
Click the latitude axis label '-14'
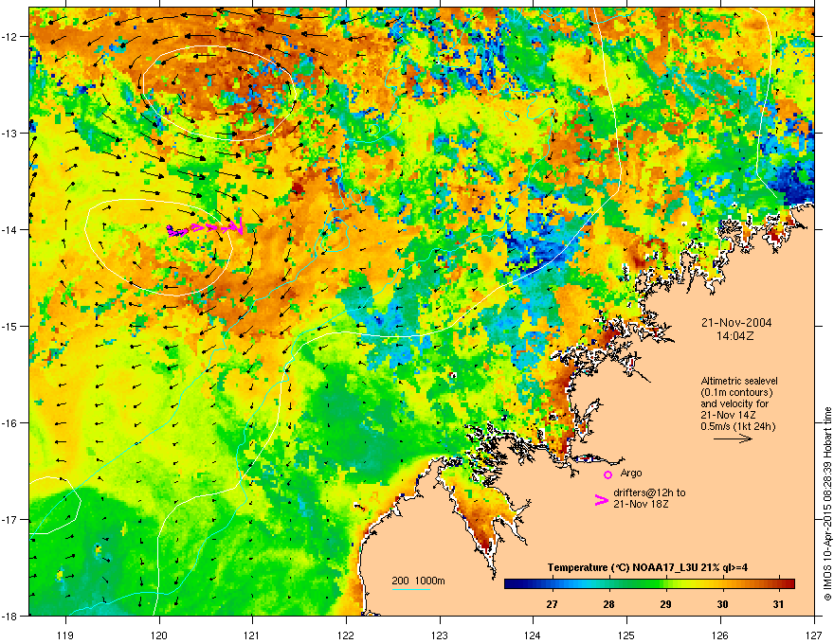9,230
